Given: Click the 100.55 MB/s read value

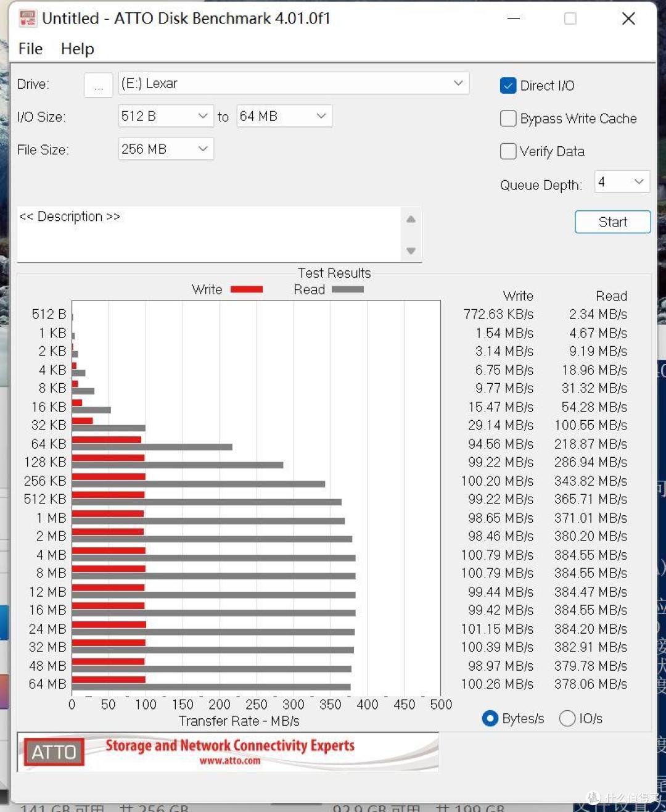Looking at the screenshot, I should click(x=590, y=426).
